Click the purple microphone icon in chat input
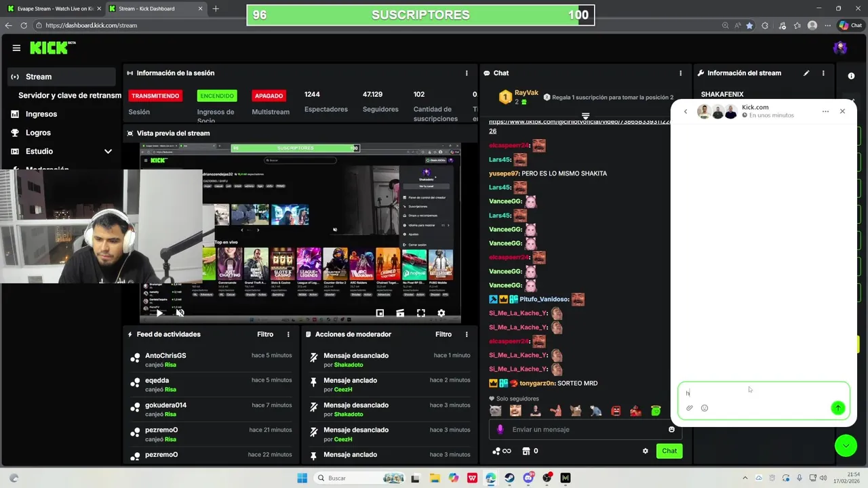The image size is (868, 488). click(x=500, y=429)
